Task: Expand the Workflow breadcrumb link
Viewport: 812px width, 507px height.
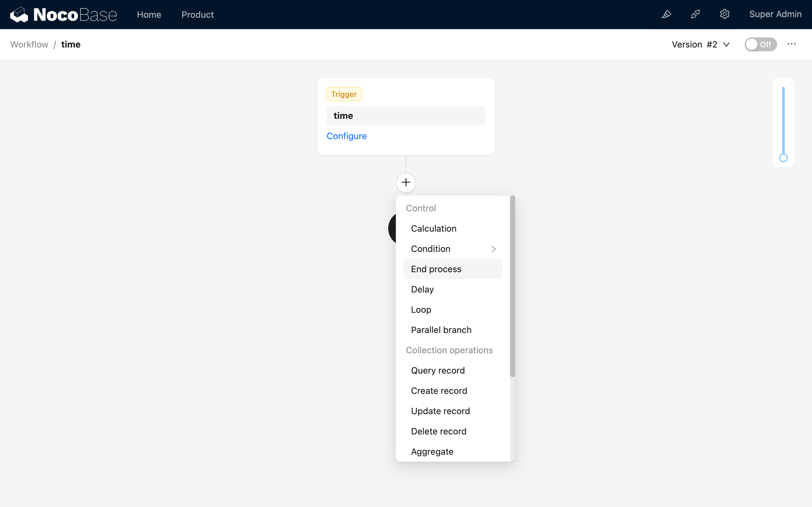Action: [29, 44]
